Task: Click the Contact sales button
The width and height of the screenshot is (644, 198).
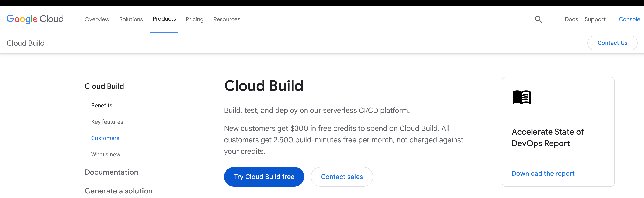Action: (x=342, y=177)
